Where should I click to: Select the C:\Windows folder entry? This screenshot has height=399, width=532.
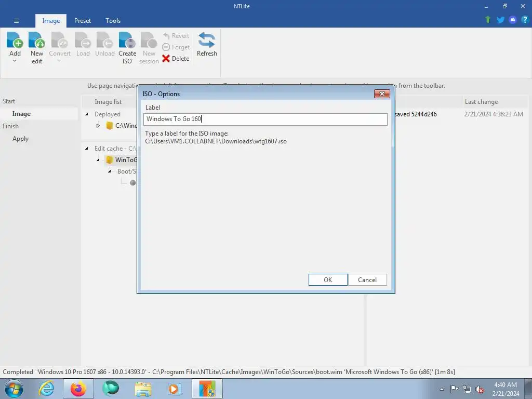[122, 126]
